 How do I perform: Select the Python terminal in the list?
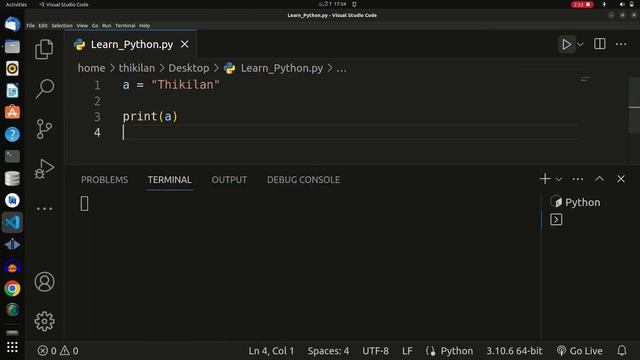click(576, 202)
